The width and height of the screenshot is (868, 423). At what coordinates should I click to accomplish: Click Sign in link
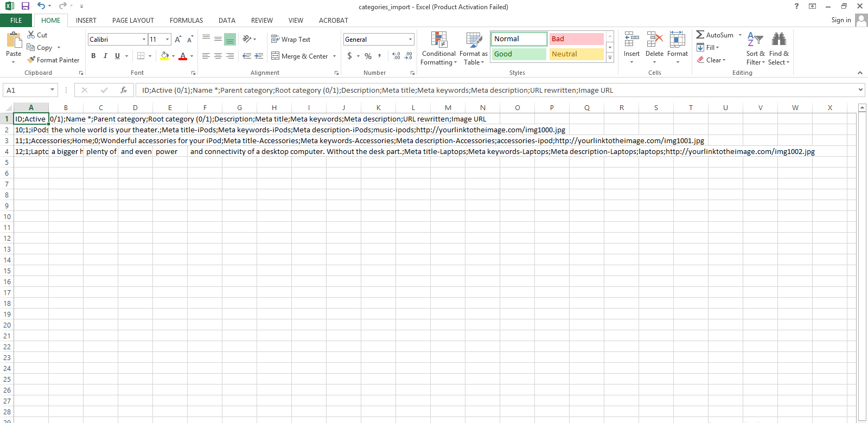pos(841,20)
